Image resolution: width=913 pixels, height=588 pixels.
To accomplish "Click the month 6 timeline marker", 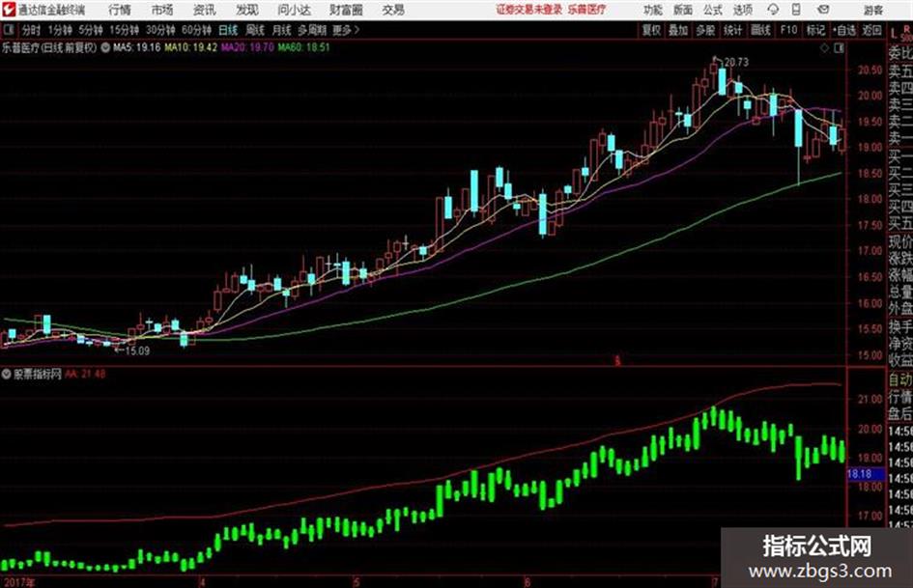I will pyautogui.click(x=527, y=581).
